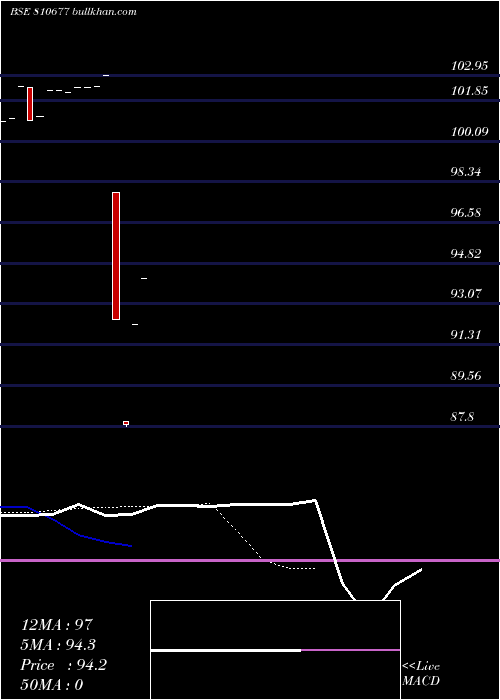Image resolution: width=500 pixels, height=700 pixels.
Task: Click the 5MA : 94.3 readout
Action: coord(58,645)
